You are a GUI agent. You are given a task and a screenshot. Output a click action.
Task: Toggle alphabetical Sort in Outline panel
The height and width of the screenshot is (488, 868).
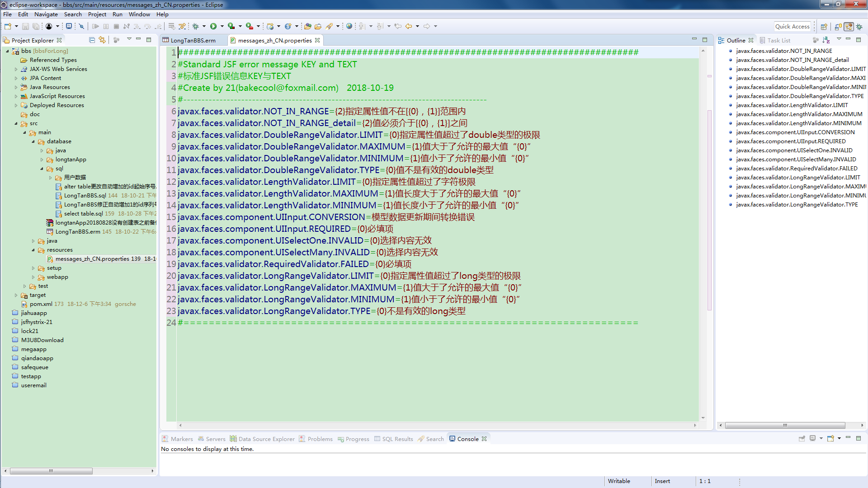tap(826, 40)
